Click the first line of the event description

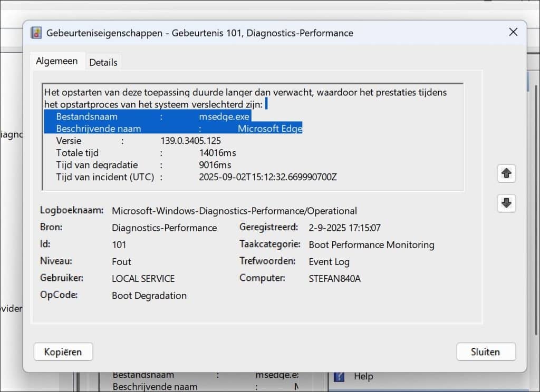245,92
